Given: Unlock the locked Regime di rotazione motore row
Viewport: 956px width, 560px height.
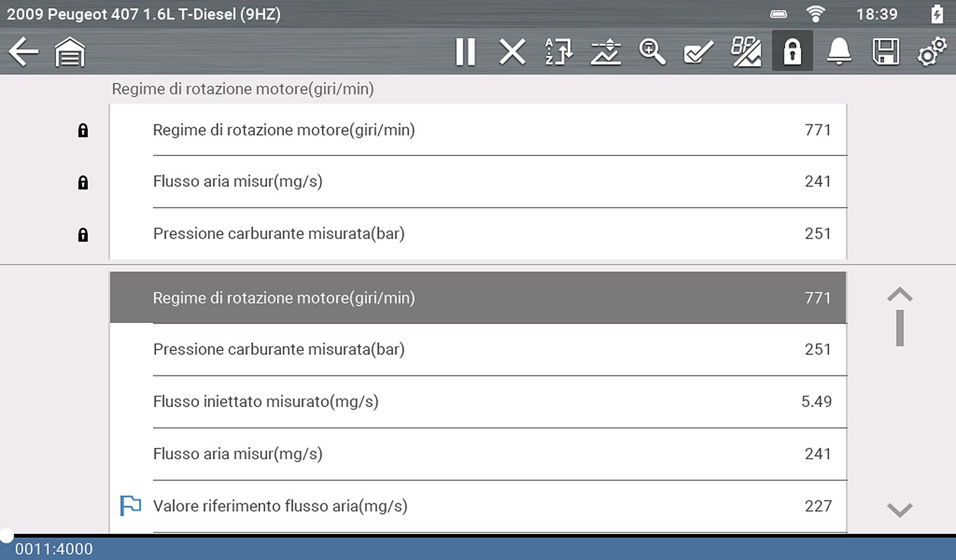Looking at the screenshot, I should [83, 131].
